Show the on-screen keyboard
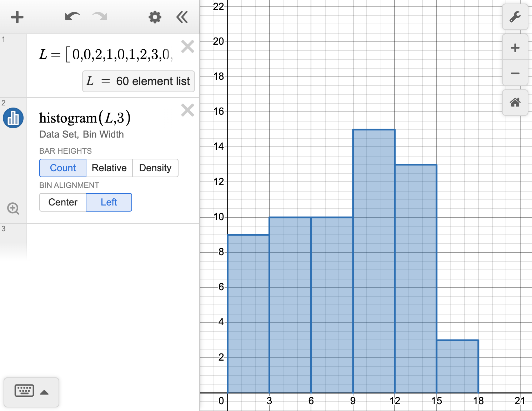532x411 pixels. coord(24,391)
